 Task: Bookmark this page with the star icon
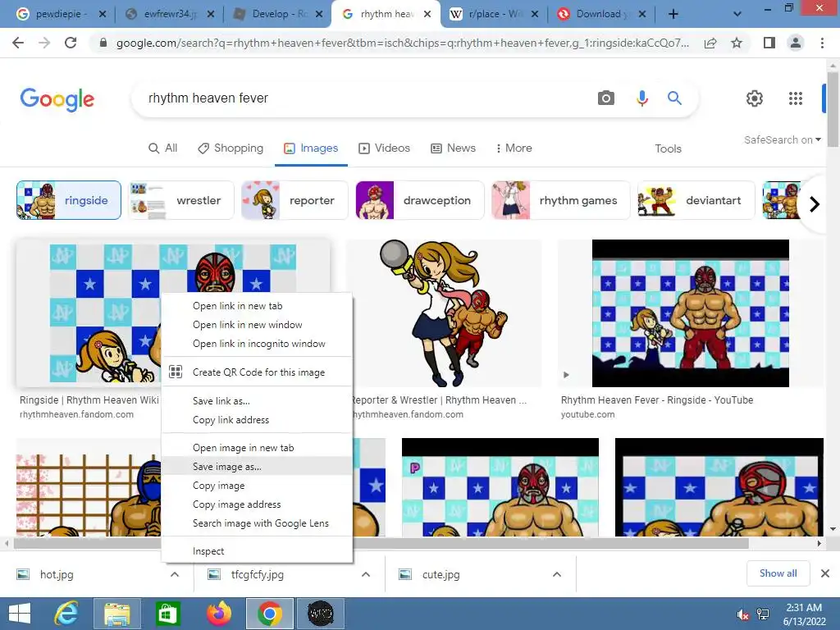[x=737, y=43]
